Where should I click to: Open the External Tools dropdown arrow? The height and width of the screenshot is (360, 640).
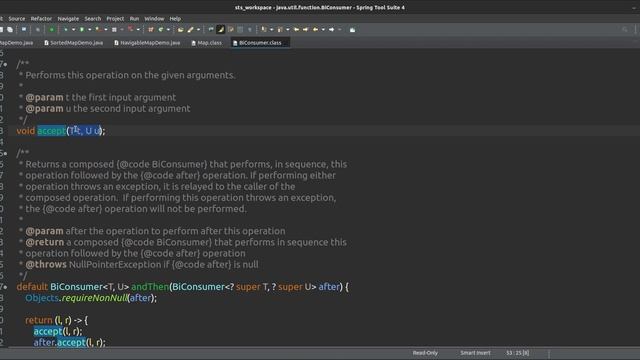138,29
